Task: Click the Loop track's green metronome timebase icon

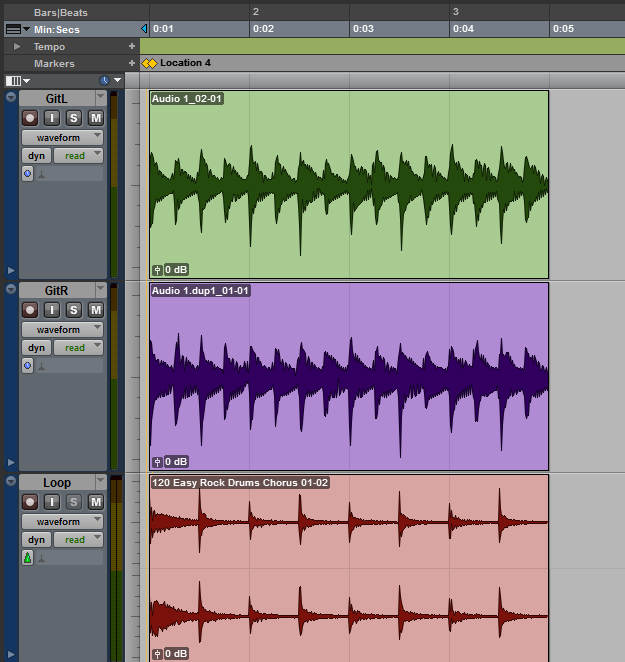Action: tap(28, 557)
